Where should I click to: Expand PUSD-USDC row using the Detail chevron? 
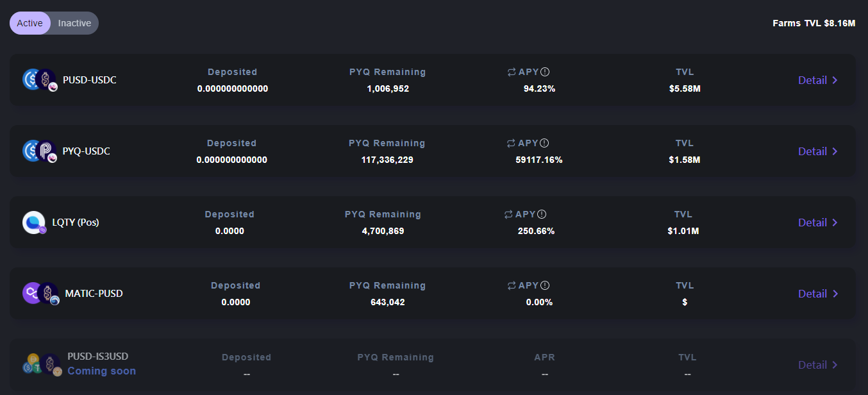pyautogui.click(x=835, y=80)
